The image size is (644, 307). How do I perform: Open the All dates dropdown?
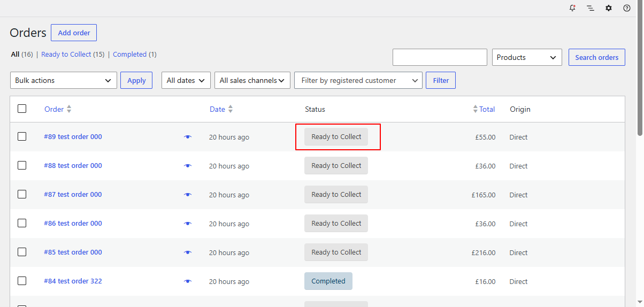[x=186, y=80]
